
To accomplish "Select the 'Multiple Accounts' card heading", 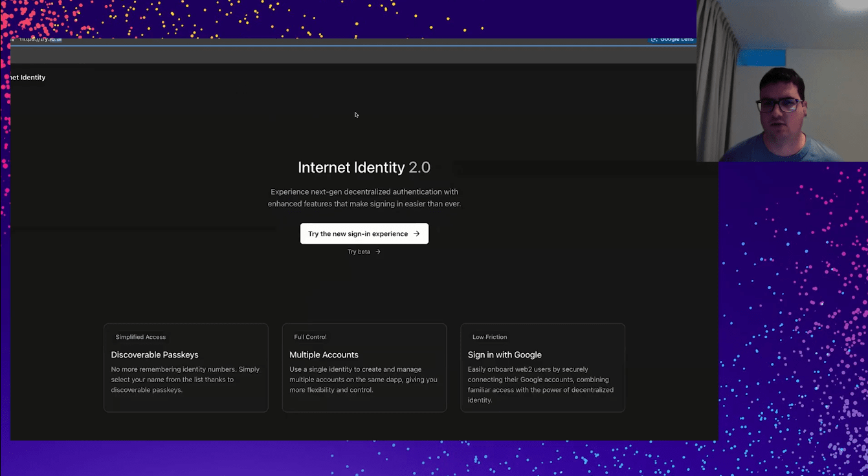I will [x=324, y=354].
